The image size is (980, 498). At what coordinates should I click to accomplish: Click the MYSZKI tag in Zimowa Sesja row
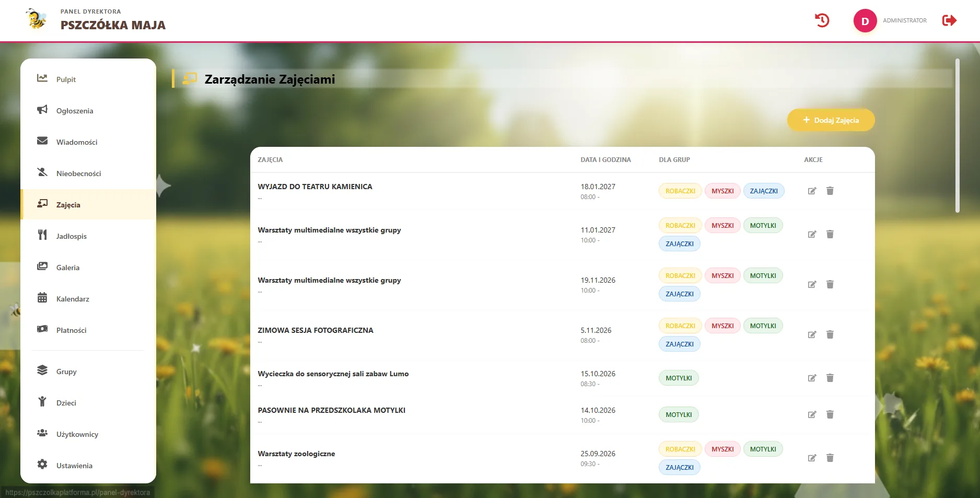click(722, 326)
